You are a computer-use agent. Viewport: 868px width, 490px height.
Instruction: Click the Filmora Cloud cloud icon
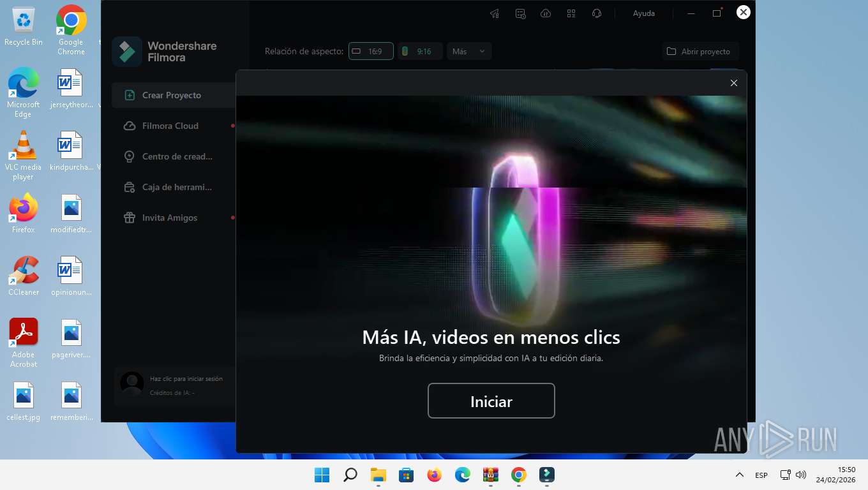coord(130,126)
